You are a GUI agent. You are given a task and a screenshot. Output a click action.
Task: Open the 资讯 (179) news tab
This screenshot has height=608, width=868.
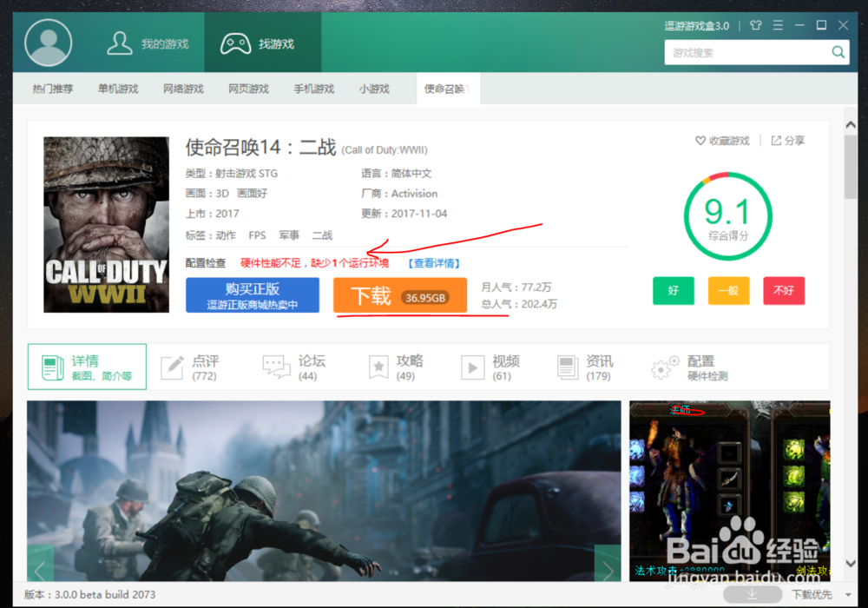pyautogui.click(x=585, y=367)
